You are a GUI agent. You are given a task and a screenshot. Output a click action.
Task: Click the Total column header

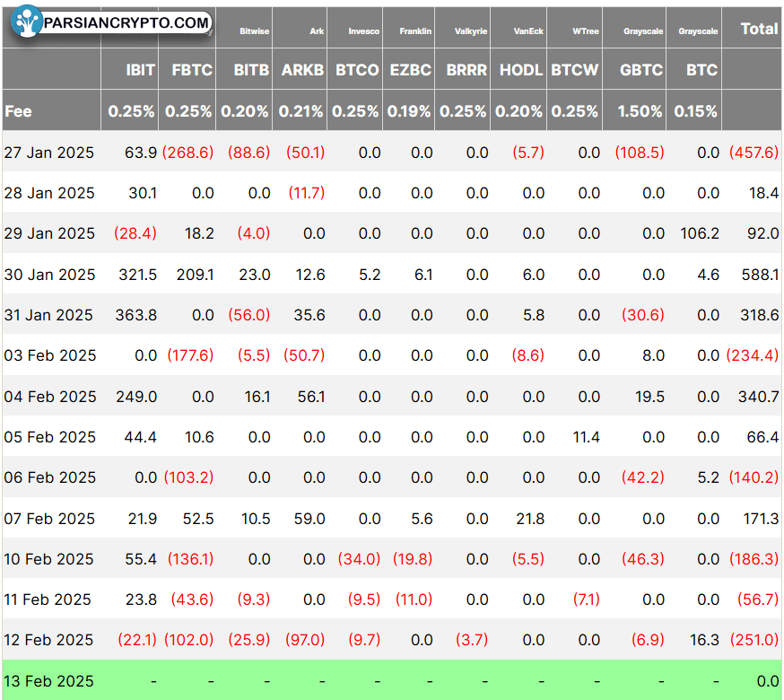coord(760,29)
